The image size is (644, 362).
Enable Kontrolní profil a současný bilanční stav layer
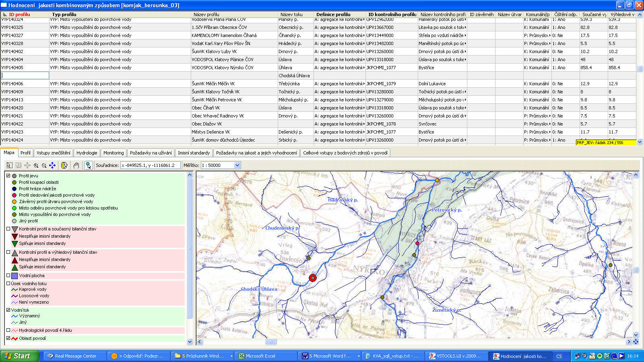8,229
